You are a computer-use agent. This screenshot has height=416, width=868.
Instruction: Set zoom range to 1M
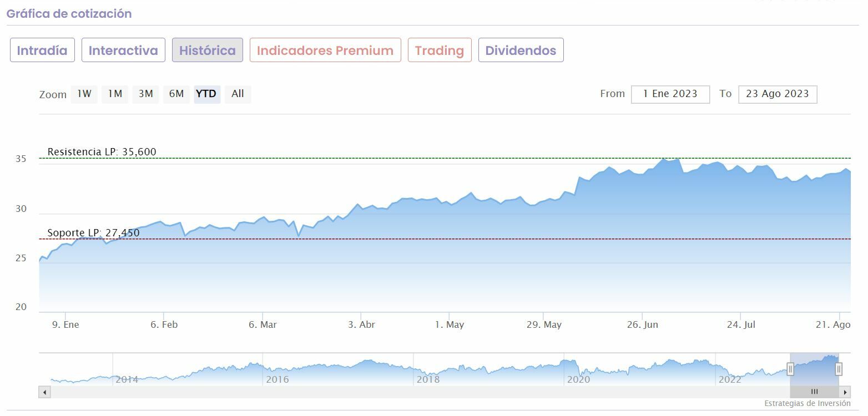click(115, 94)
